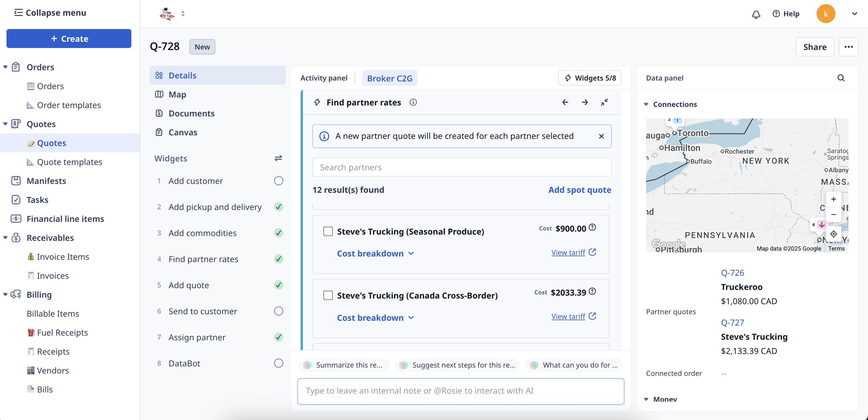Click the notifications bell icon

click(756, 14)
